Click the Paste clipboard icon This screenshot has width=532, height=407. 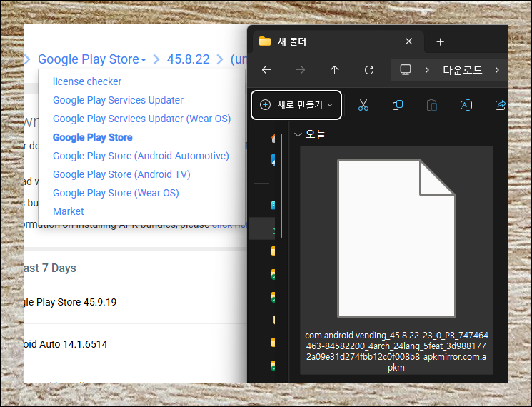pyautogui.click(x=432, y=105)
